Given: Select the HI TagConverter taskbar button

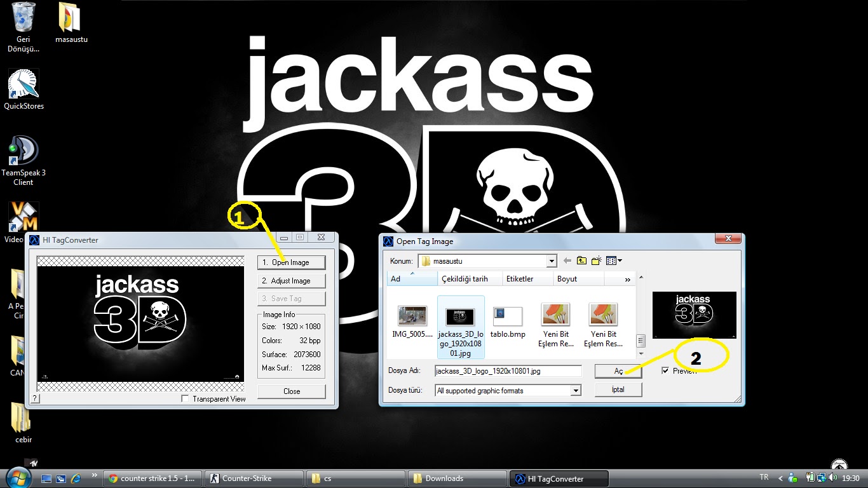Looking at the screenshot, I should pyautogui.click(x=559, y=478).
